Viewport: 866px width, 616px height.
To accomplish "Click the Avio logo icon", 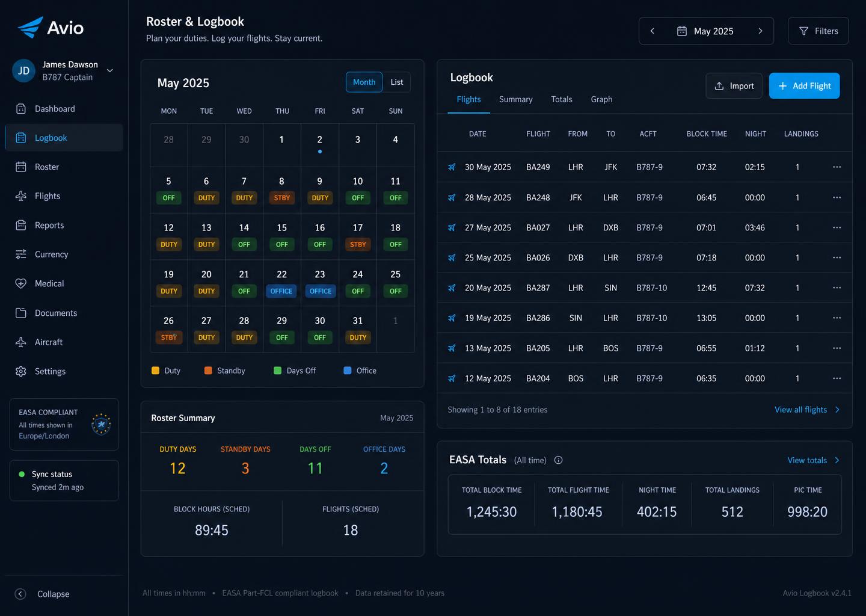I will coord(30,27).
